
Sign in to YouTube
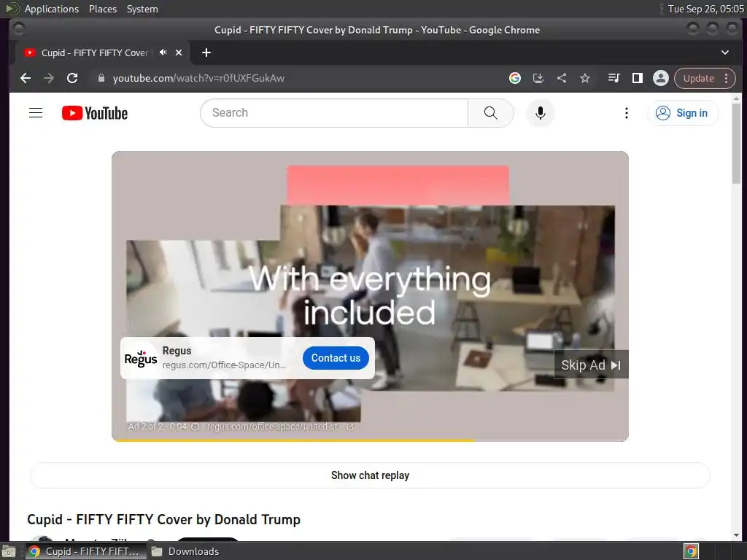coord(682,113)
